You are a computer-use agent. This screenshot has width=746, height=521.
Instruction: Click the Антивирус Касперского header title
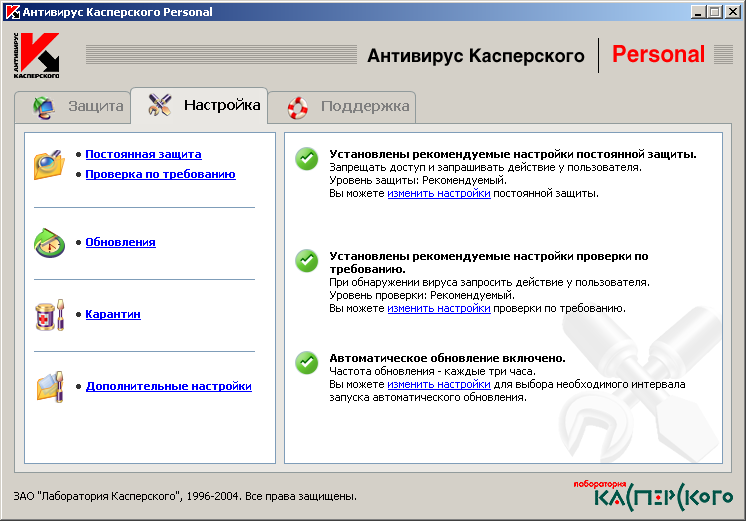(x=475, y=56)
